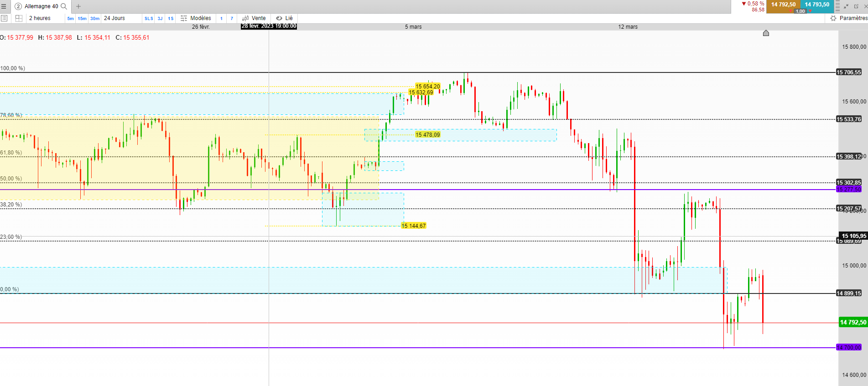The height and width of the screenshot is (386, 868).
Task: Edit the 1,00 quantity field
Action: tap(800, 11)
